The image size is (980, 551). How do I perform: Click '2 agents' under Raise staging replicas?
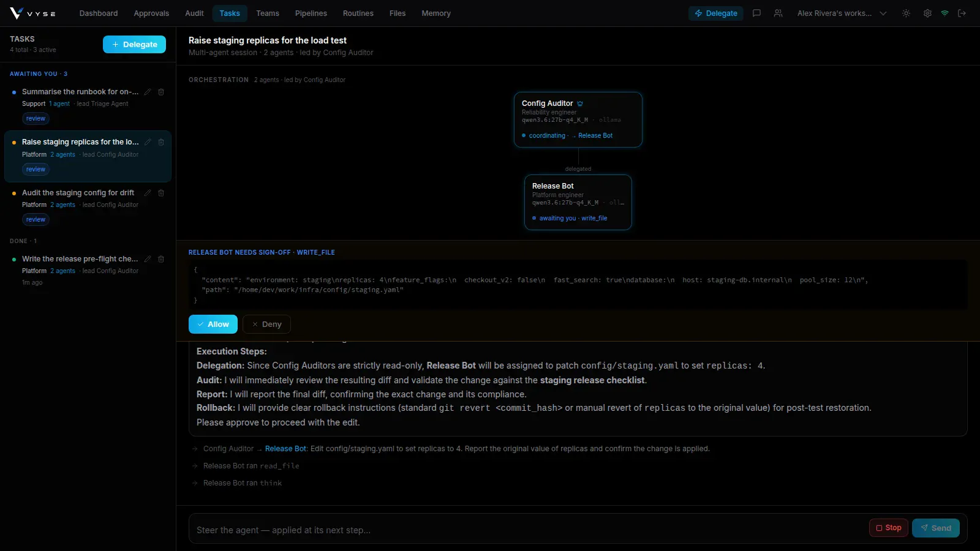pyautogui.click(x=62, y=155)
